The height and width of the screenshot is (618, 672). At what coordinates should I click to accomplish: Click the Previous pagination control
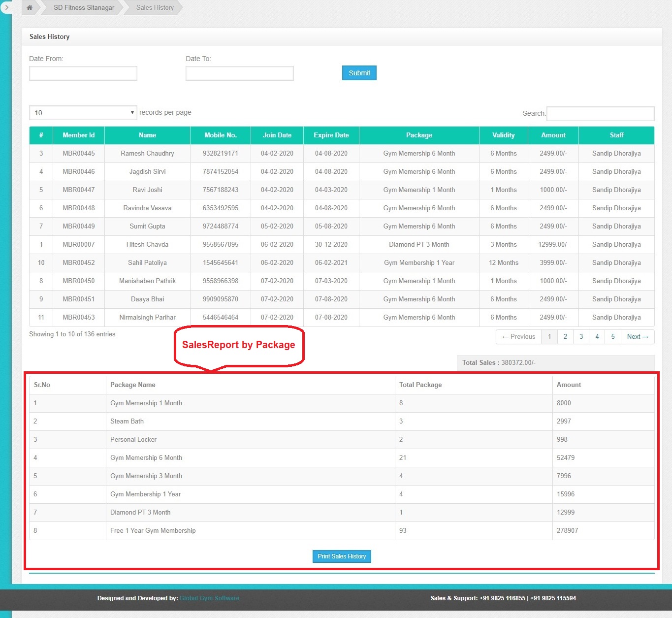coord(518,336)
